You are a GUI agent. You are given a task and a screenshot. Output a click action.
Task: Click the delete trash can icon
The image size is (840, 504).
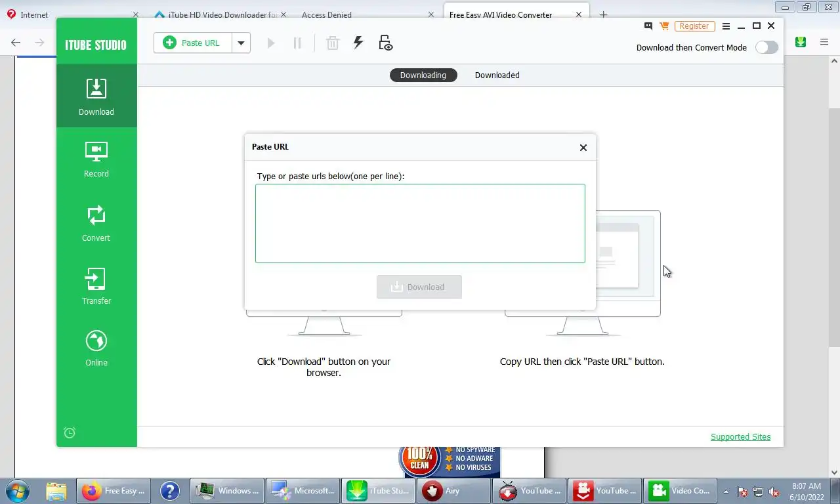(333, 43)
